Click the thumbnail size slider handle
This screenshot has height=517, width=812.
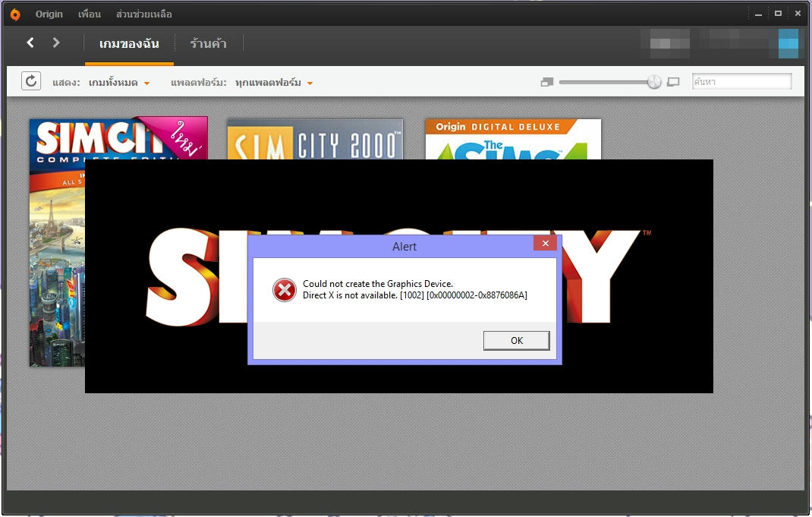pyautogui.click(x=654, y=82)
